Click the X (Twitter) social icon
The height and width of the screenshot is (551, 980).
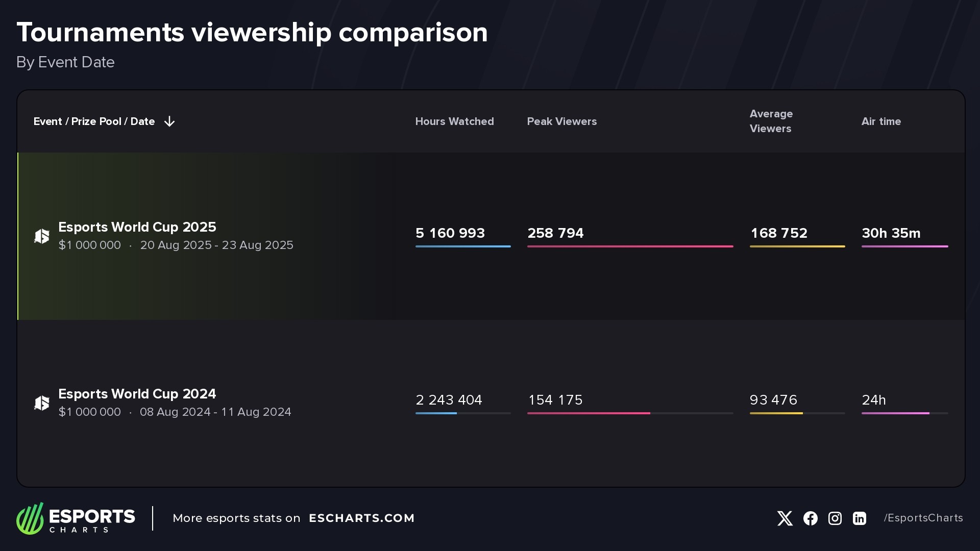click(x=785, y=518)
